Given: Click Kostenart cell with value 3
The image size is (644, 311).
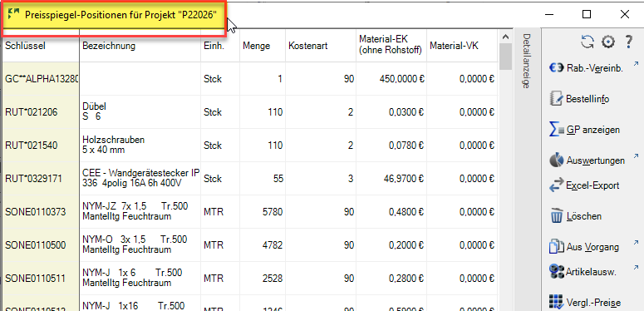Looking at the screenshot, I should [321, 179].
